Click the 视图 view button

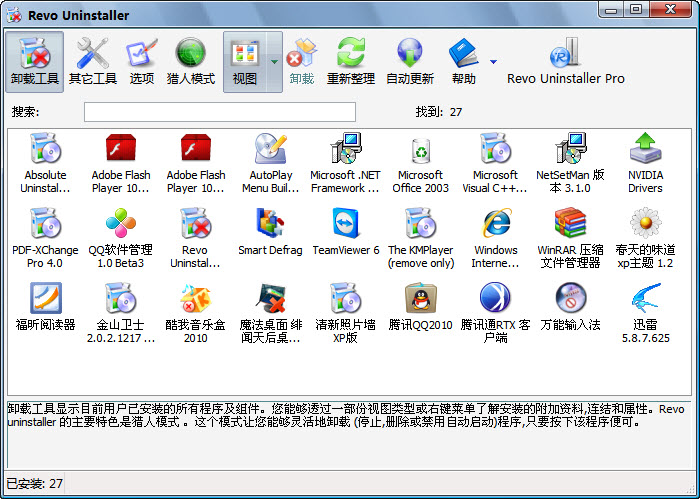coord(245,62)
